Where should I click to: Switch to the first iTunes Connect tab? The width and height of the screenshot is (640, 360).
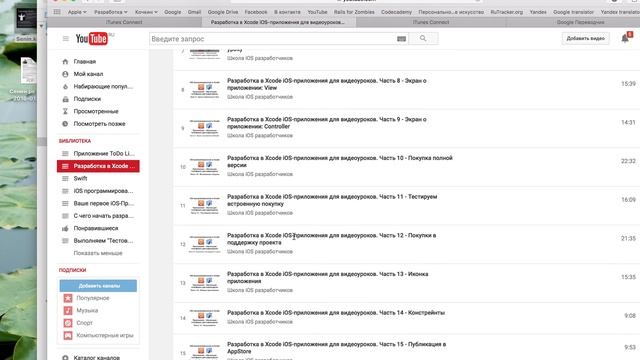(124, 22)
